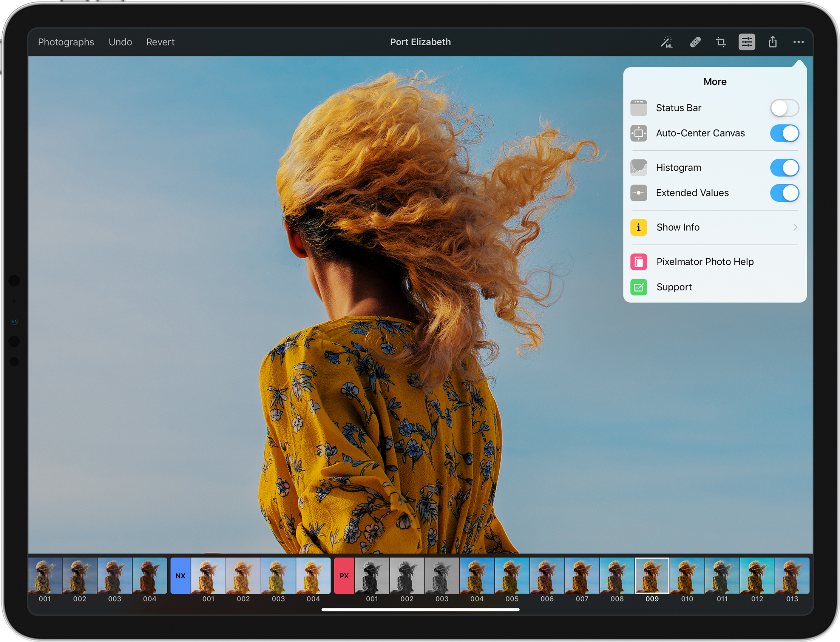Click the Histogram label text

click(678, 168)
